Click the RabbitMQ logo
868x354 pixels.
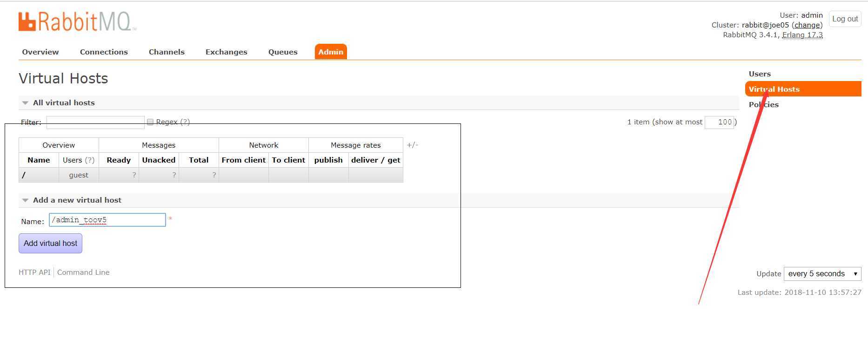tap(77, 21)
